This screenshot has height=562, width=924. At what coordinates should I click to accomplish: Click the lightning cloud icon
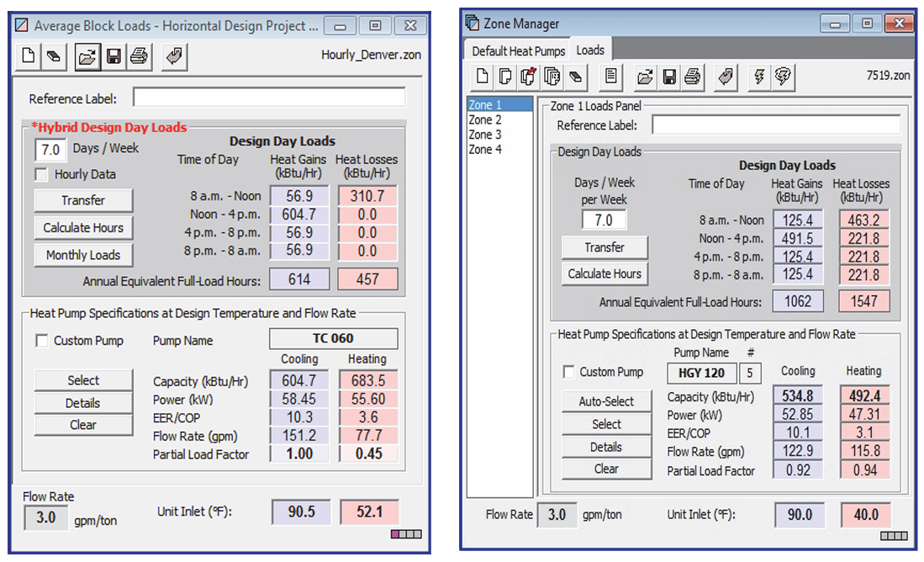783,77
